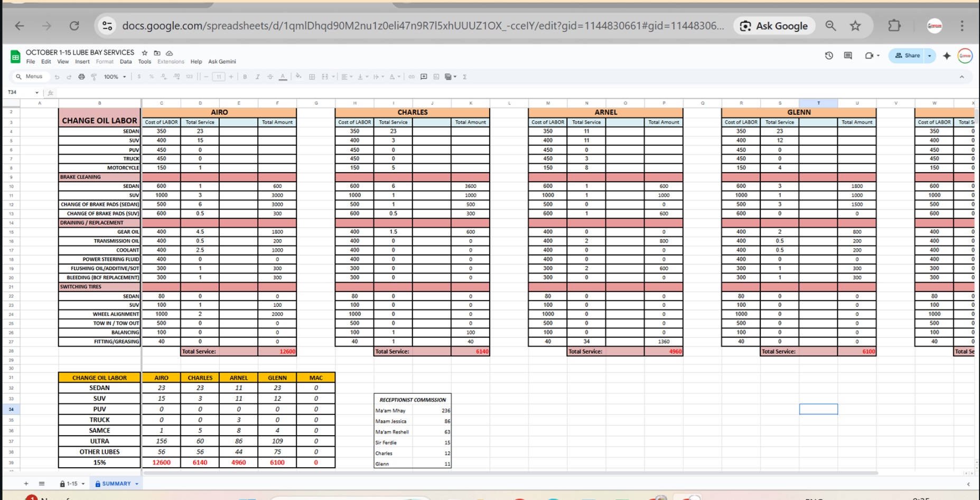Open the Edit menu
The image size is (980, 500).
point(46,62)
